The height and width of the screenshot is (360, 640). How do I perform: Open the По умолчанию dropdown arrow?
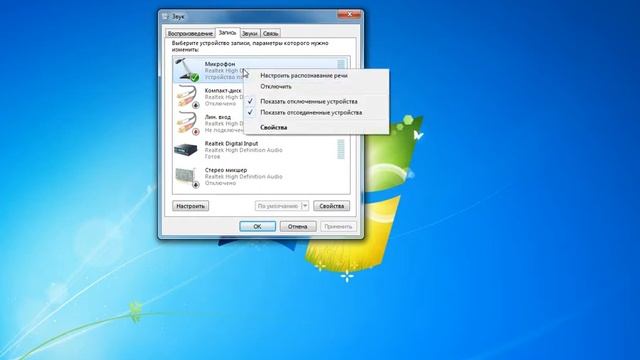(x=305, y=206)
